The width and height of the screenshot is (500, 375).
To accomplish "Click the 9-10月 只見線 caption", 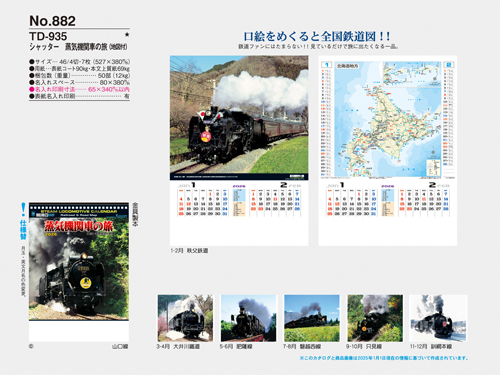I will pos(364,347).
